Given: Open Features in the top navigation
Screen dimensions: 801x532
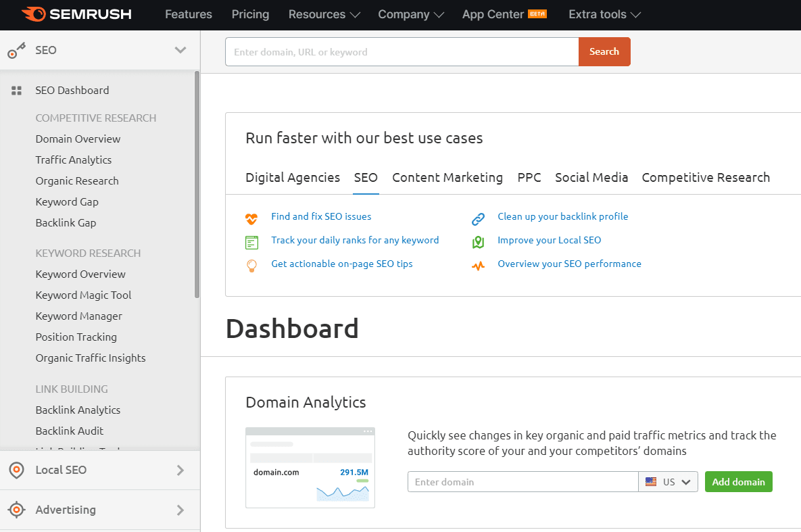Looking at the screenshot, I should [189, 14].
